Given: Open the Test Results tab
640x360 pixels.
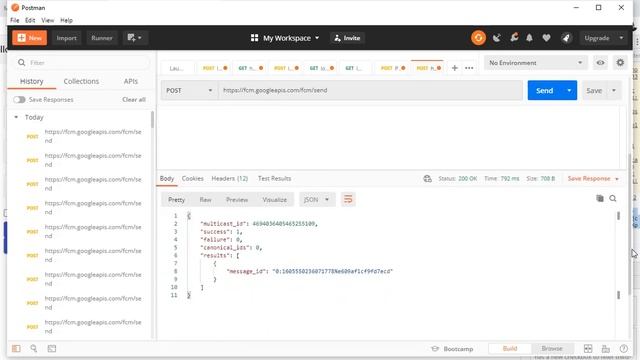Looking at the screenshot, I should coord(274,178).
